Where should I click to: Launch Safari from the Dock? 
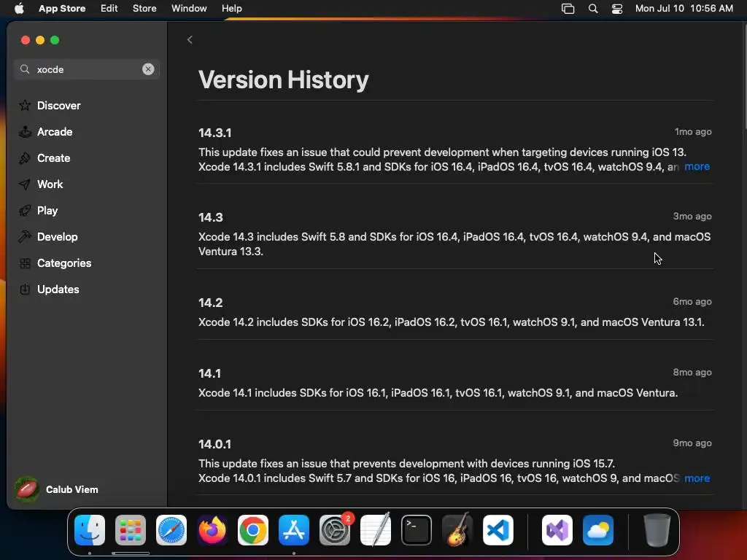tap(171, 530)
